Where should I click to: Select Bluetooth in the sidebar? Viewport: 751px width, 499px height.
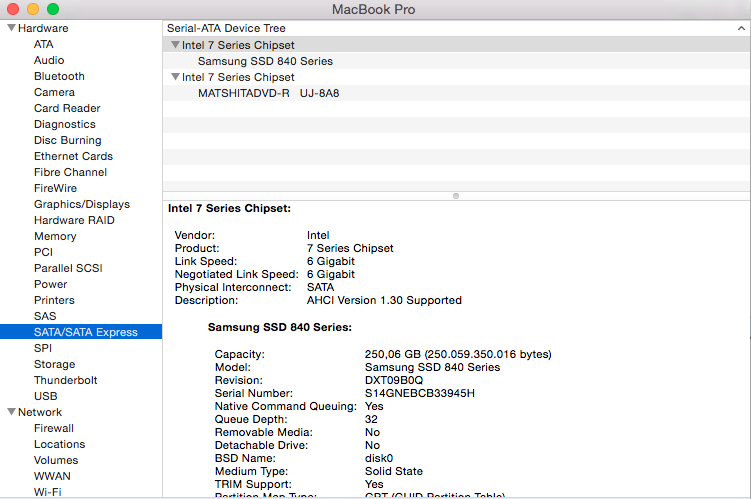[59, 76]
